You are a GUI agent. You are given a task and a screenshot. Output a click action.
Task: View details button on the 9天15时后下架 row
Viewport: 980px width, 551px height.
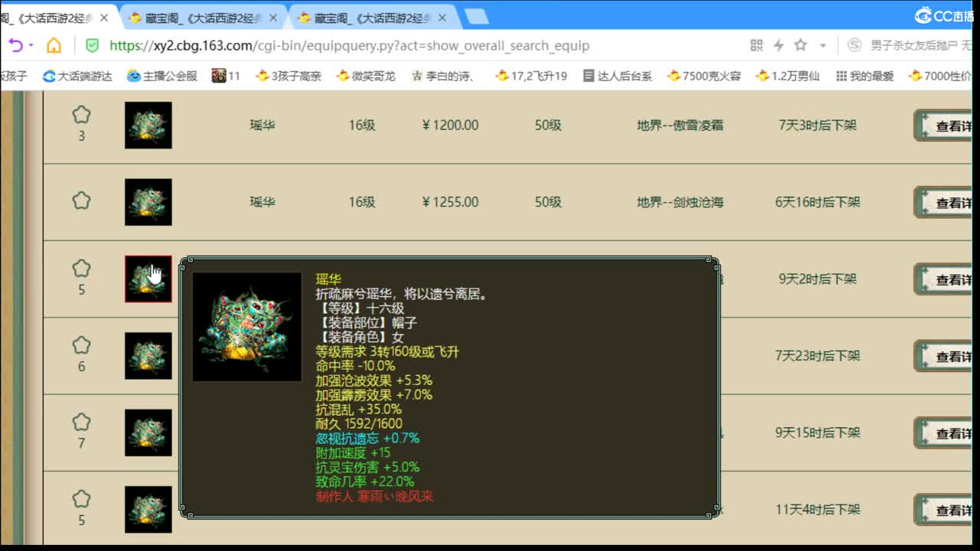(943, 433)
